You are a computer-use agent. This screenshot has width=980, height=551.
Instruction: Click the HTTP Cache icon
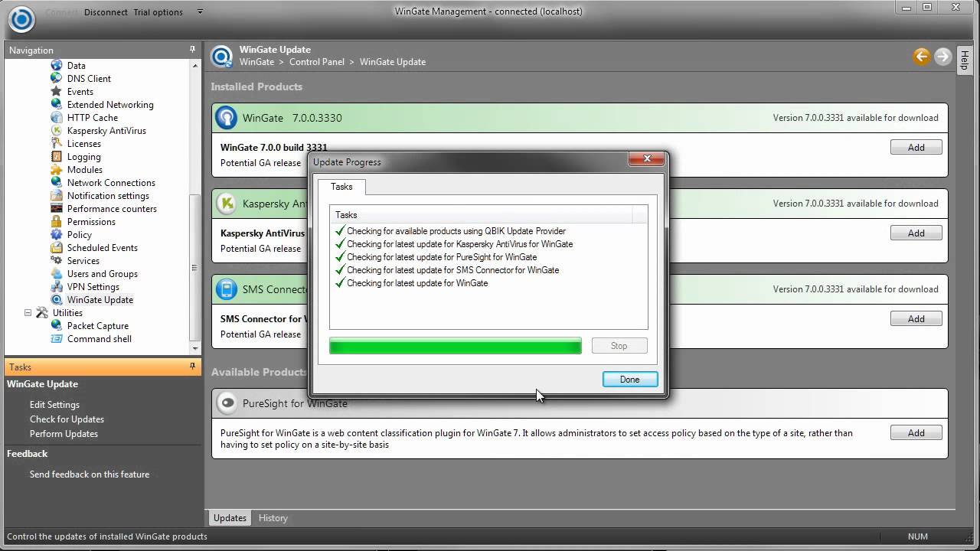(x=57, y=118)
